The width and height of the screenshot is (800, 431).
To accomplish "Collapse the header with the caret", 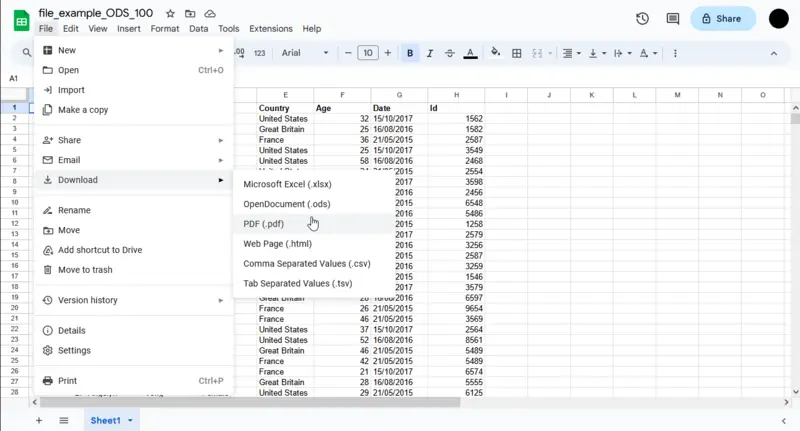I will coord(773,54).
